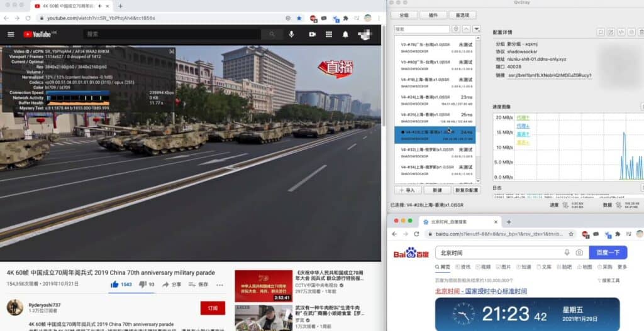The width and height of the screenshot is (644, 331).
Task: Open the 首选项 preferences button in Qv2ray
Action: click(462, 15)
